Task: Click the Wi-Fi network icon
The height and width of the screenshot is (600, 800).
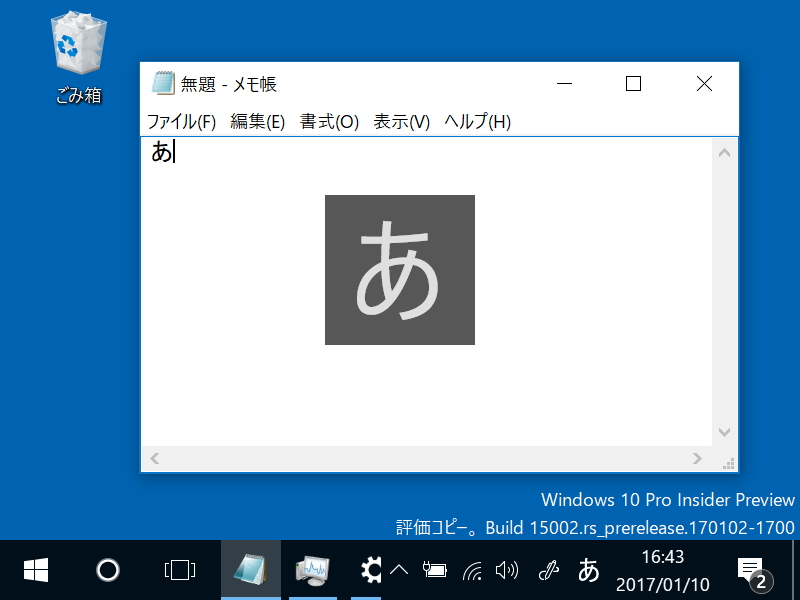Action: [x=471, y=570]
